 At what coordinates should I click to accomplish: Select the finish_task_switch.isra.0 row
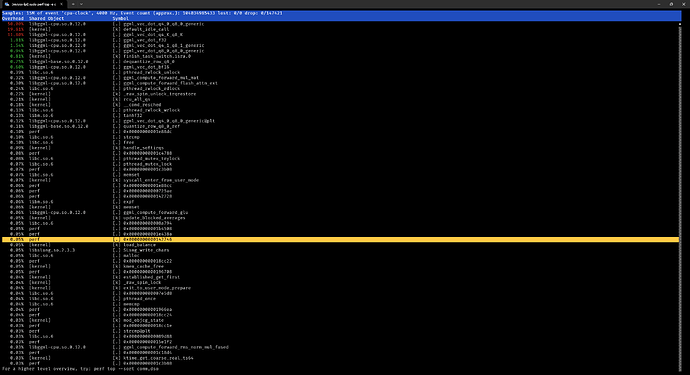click(341, 56)
